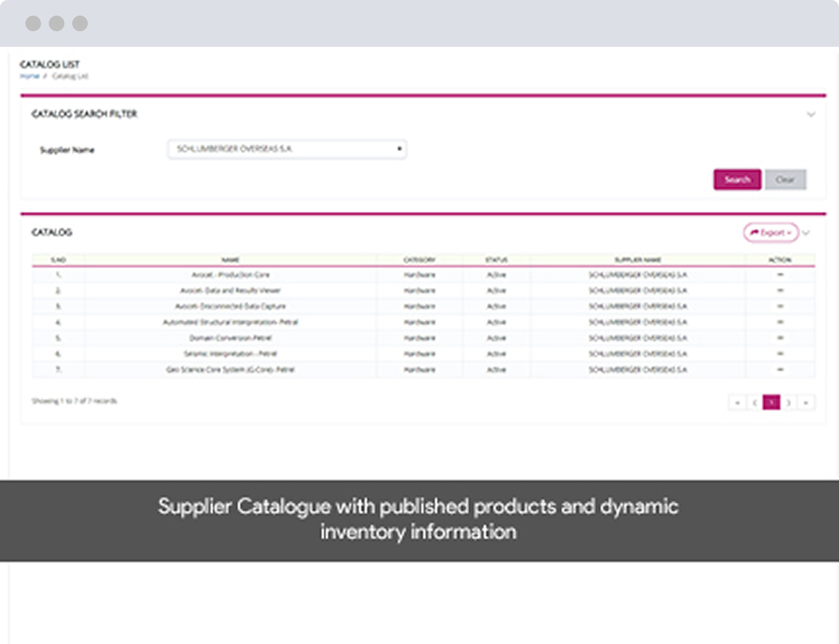Screen dimensions: 839x644
Task: Collapse the Catalog table panel
Action: tap(806, 233)
